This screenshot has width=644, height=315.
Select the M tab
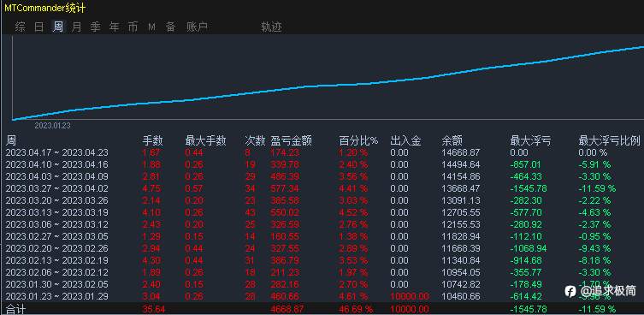pyautogui.click(x=152, y=27)
